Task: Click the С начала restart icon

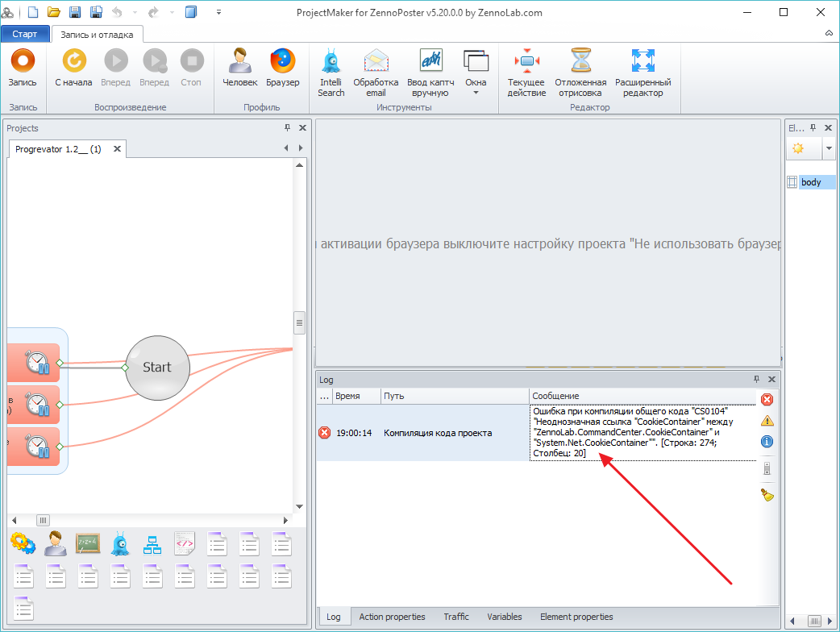Action: pos(73,61)
